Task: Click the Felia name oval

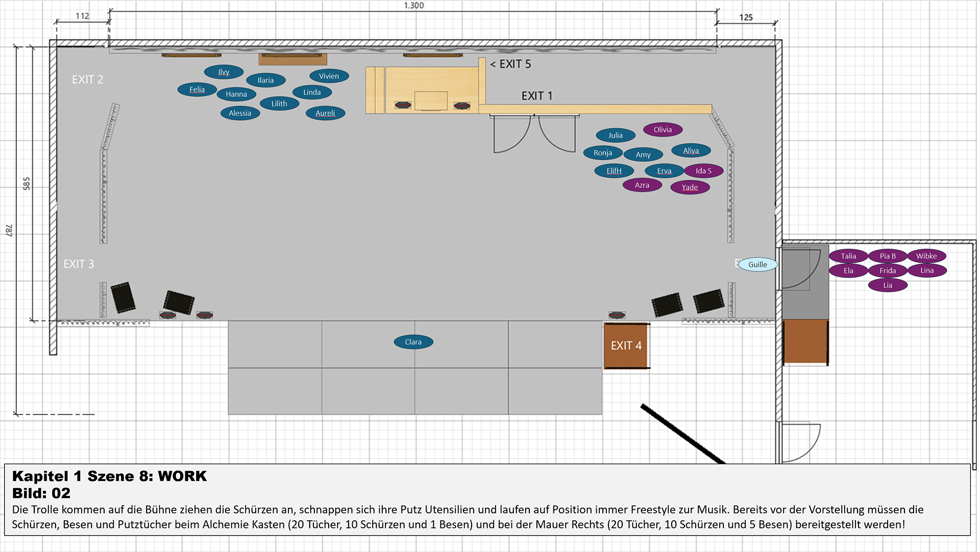Action: pyautogui.click(x=197, y=89)
